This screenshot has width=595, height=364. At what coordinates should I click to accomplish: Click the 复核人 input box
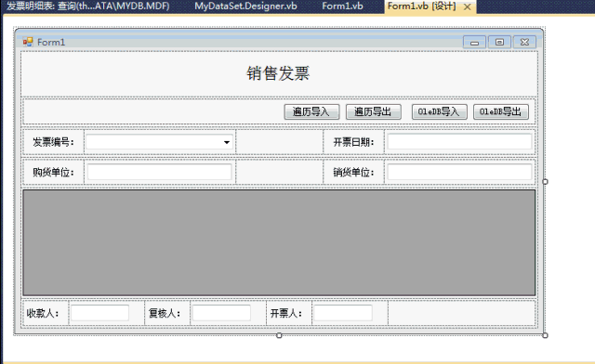[x=221, y=313]
